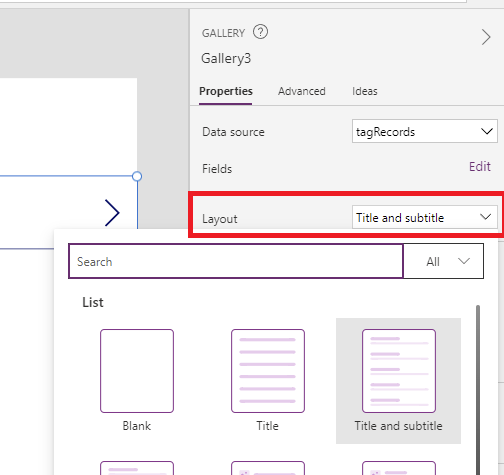This screenshot has height=475, width=504.
Task: Switch to the Advanced tab
Action: pos(302,91)
